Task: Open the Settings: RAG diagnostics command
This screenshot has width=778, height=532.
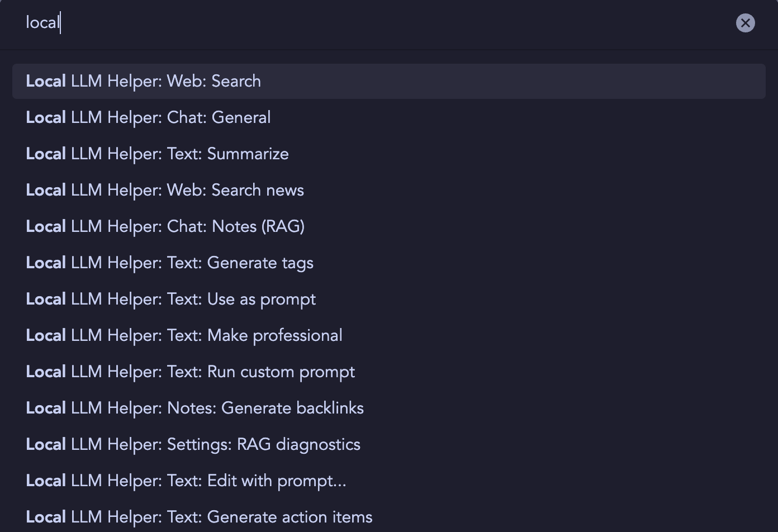Action: tap(193, 445)
